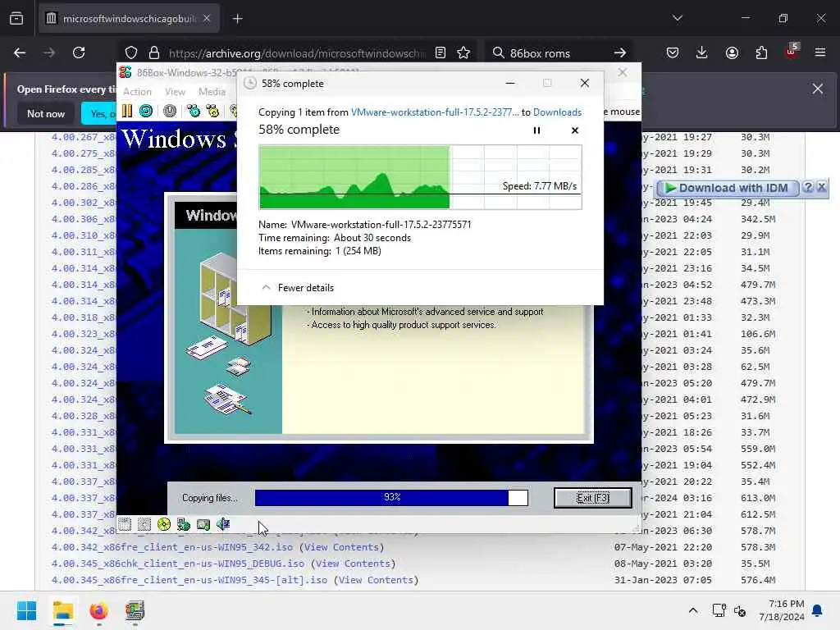The height and width of the screenshot is (630, 840).
Task: Open the VMware-workstation source folder link
Action: coord(435,112)
